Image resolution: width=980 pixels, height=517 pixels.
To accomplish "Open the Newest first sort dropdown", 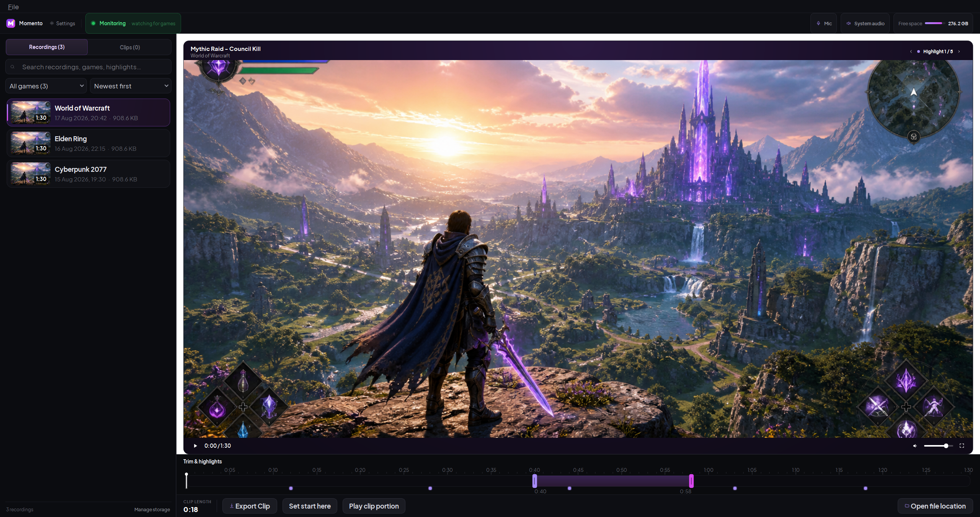I will tap(131, 86).
